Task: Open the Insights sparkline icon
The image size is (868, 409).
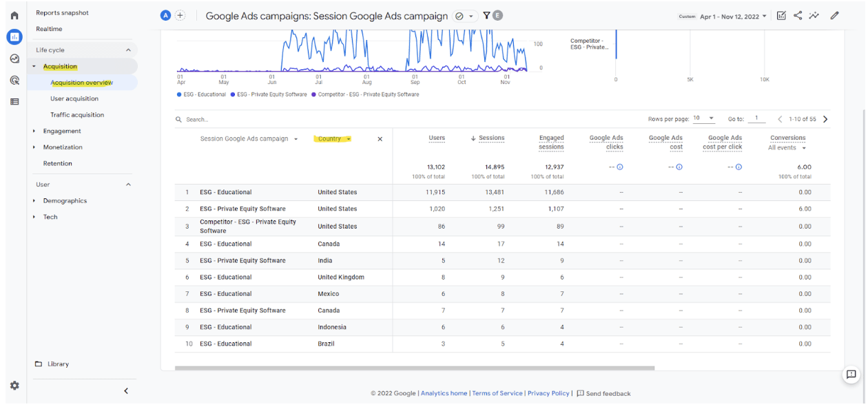Action: pos(814,15)
